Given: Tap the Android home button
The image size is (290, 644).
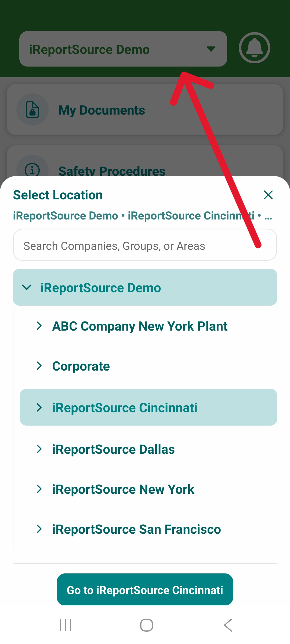Looking at the screenshot, I should pos(147,625).
